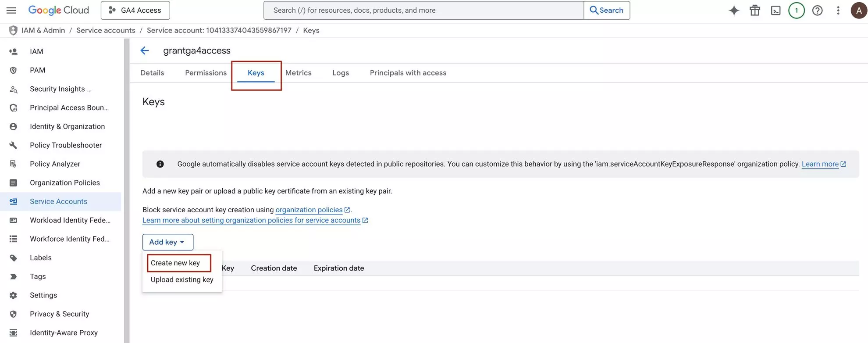Click the Security Insights icon

click(13, 89)
